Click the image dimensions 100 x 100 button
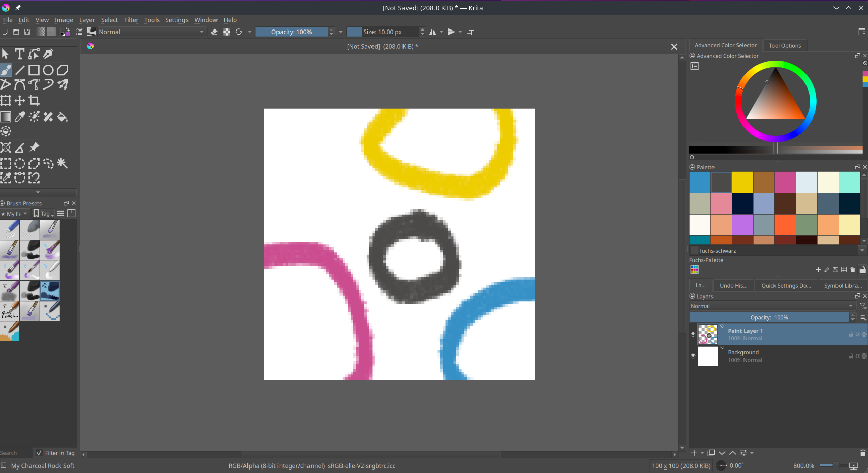This screenshot has height=473, width=868. (x=681, y=466)
